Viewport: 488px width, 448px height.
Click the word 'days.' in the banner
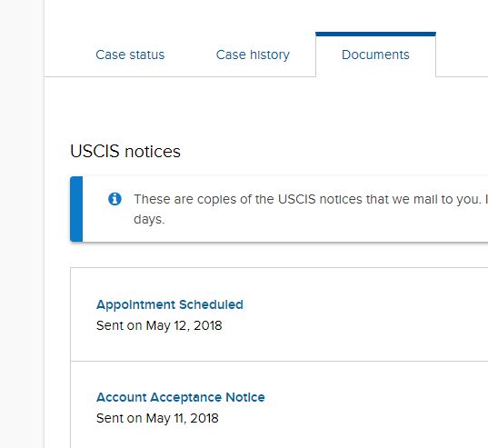tap(149, 219)
